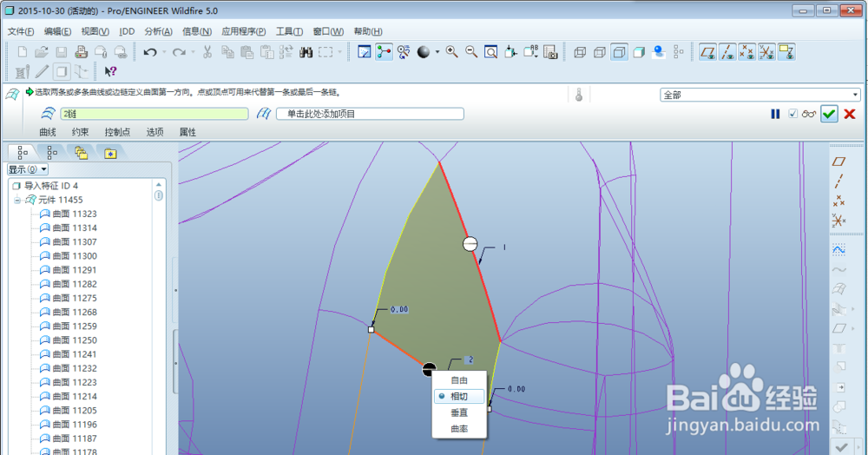This screenshot has width=868, height=455.
Task: Open the 选项 dashboard panel
Action: click(x=155, y=132)
